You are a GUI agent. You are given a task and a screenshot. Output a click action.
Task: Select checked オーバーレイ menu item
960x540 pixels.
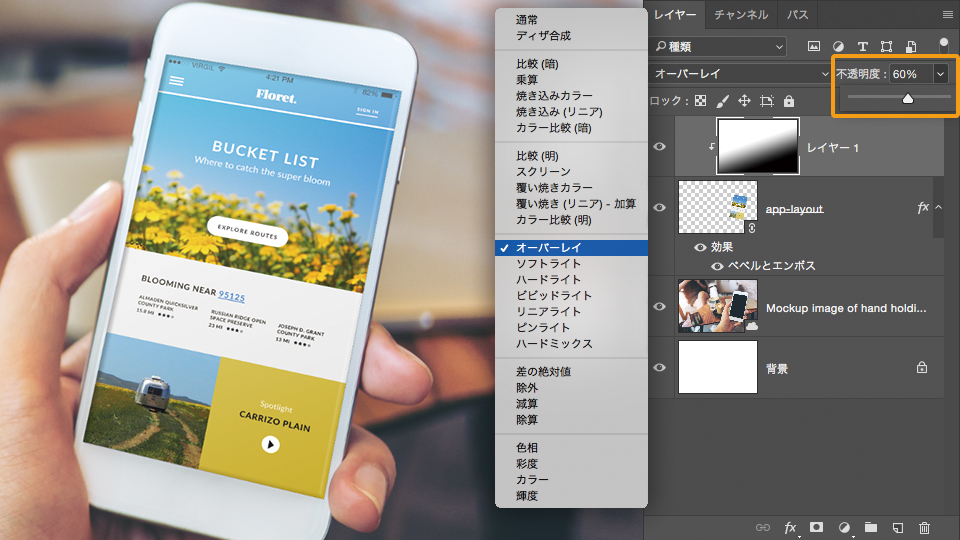coord(571,247)
